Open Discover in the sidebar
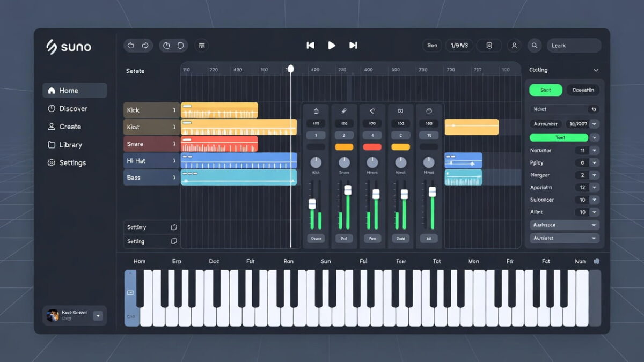 (74, 108)
